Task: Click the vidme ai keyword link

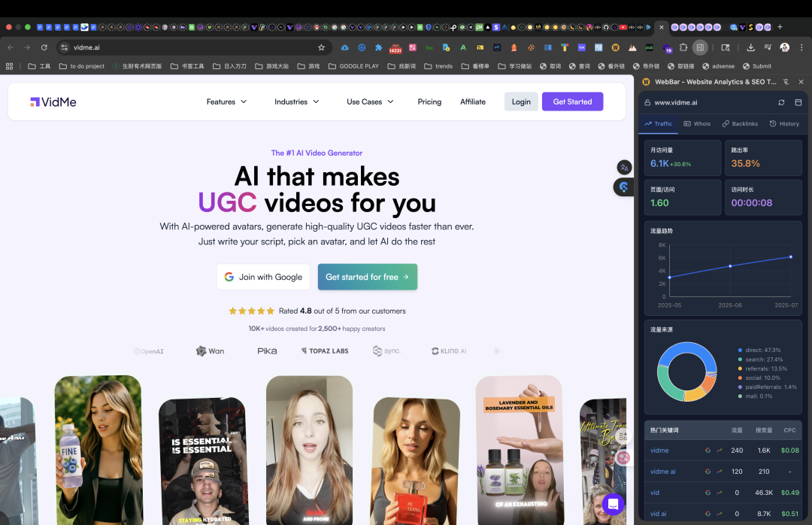Action: [663, 472]
